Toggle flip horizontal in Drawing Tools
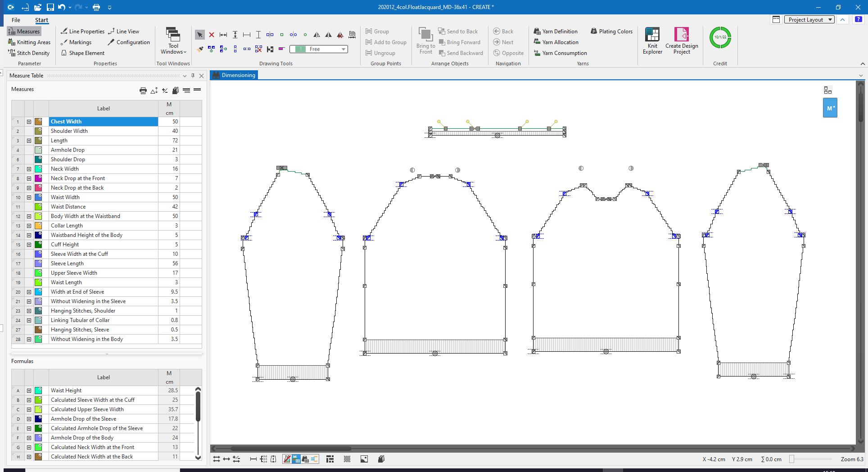This screenshot has width=868, height=472. (317, 35)
